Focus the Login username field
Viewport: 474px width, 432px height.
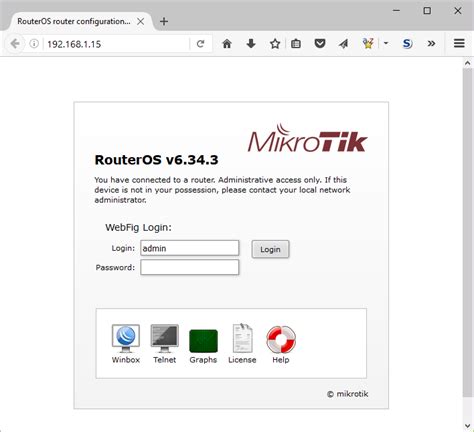pos(190,248)
